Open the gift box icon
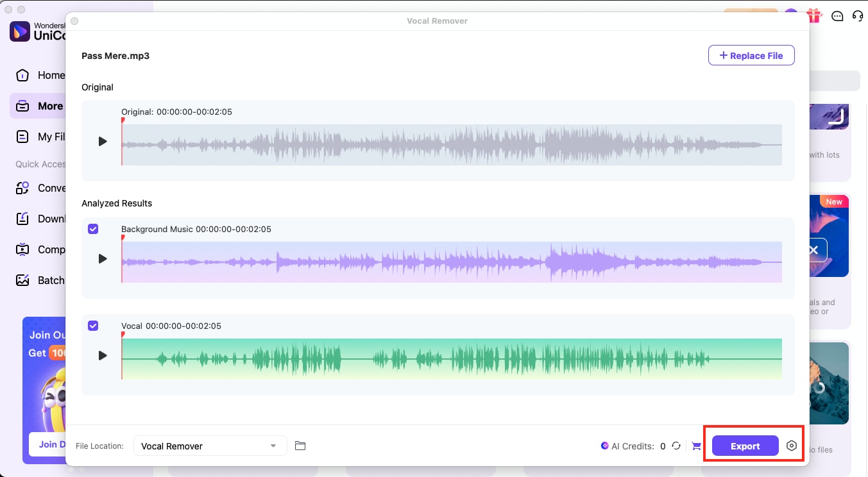 click(814, 15)
